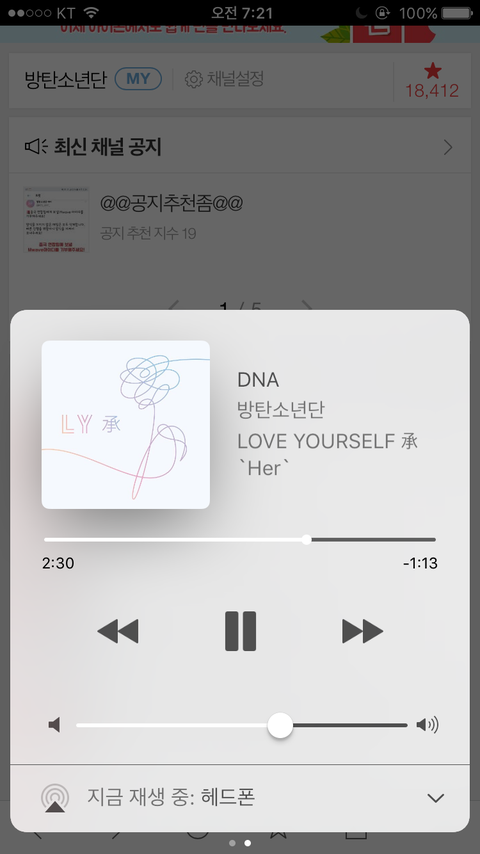Select the first page indicator dot
Viewport: 480px width, 854px height.
click(232, 843)
